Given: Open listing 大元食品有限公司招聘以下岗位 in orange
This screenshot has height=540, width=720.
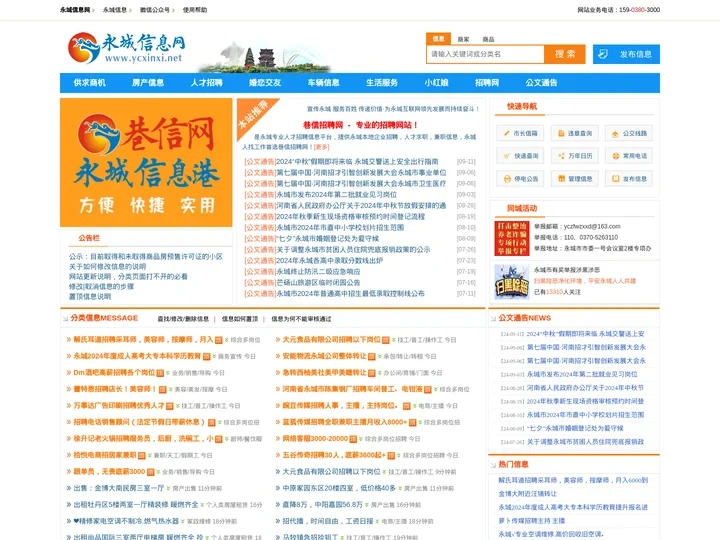Looking at the screenshot, I should (332, 340).
